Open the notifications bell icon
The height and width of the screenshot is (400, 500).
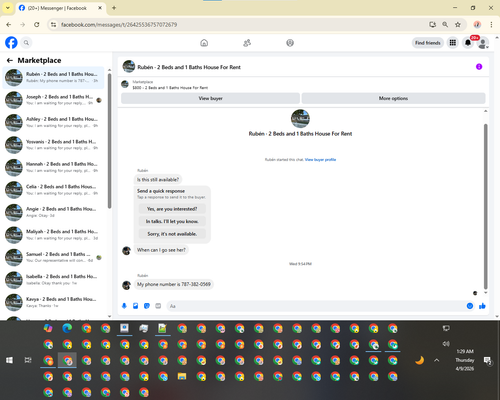pyautogui.click(x=468, y=43)
